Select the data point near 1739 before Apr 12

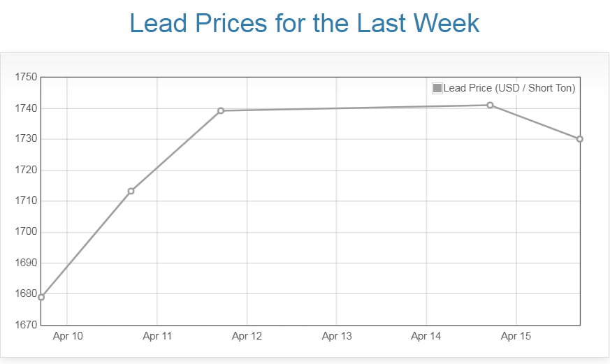pyautogui.click(x=221, y=110)
